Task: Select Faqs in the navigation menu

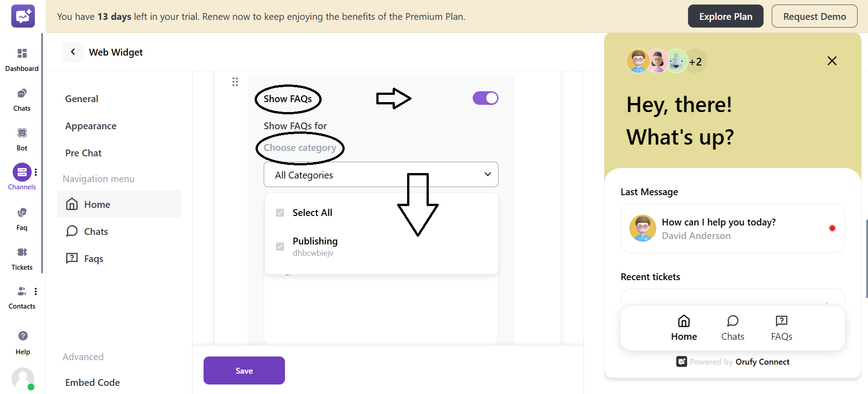Action: click(x=93, y=258)
